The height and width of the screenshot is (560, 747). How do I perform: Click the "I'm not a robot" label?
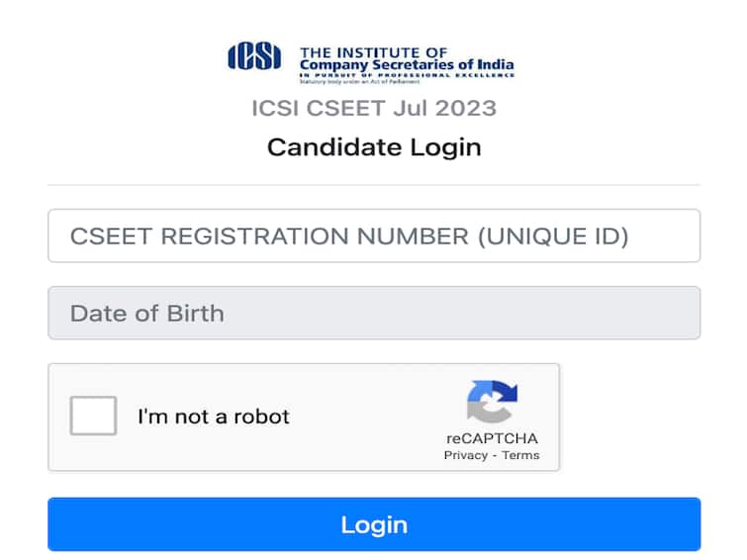[x=214, y=417]
